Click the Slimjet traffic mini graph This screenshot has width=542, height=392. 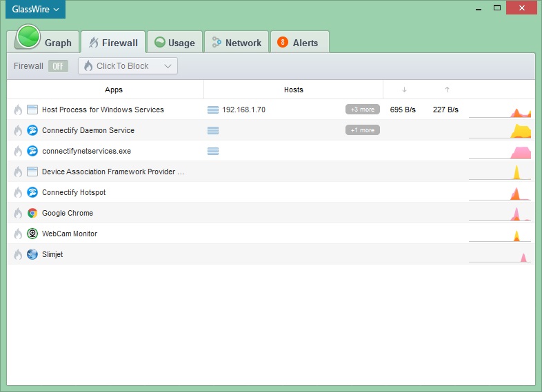coord(500,257)
